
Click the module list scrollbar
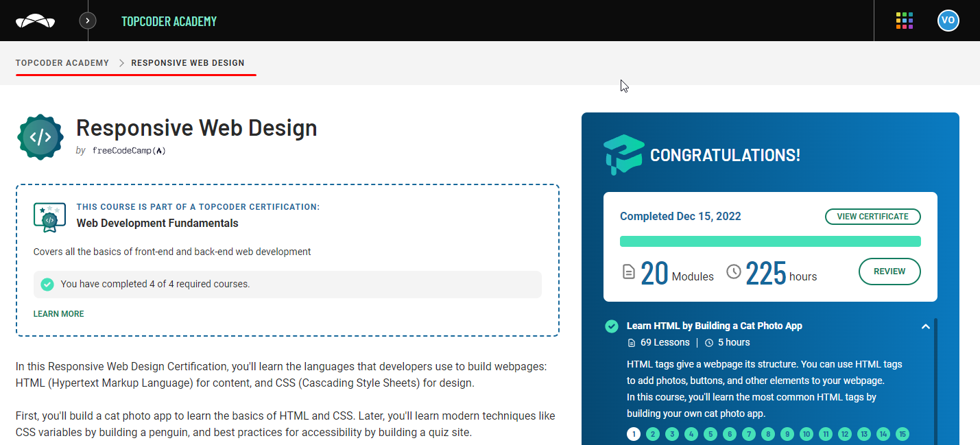pos(936,381)
